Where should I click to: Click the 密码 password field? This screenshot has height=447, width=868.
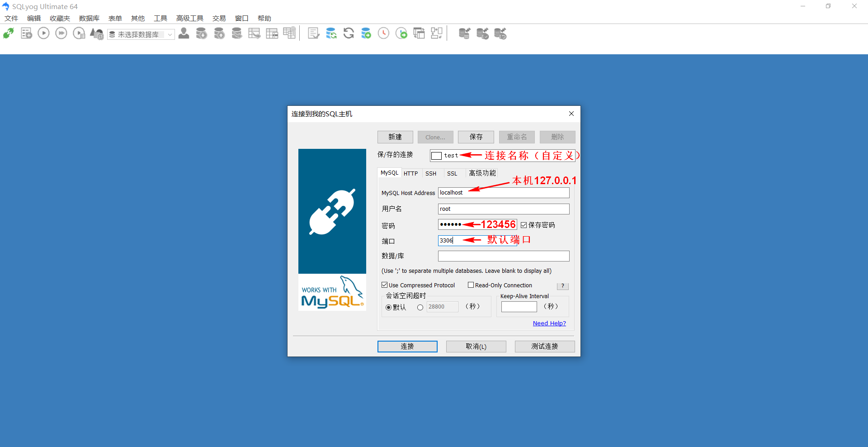477,224
